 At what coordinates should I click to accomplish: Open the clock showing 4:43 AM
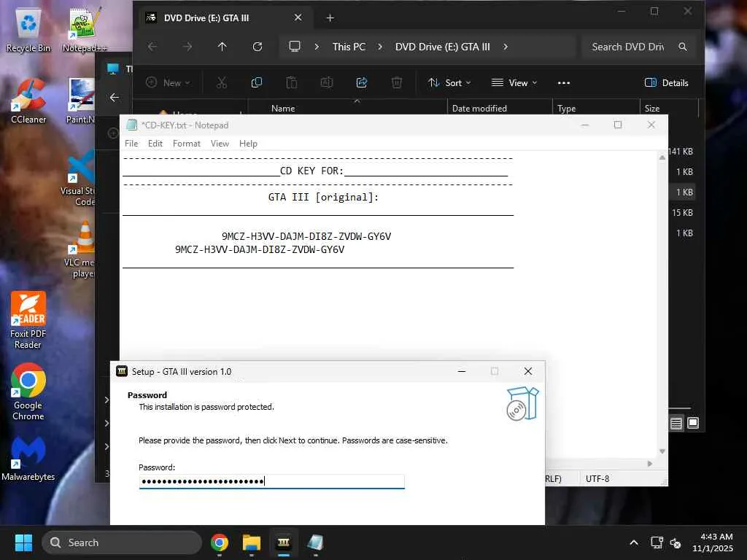pyautogui.click(x=713, y=542)
